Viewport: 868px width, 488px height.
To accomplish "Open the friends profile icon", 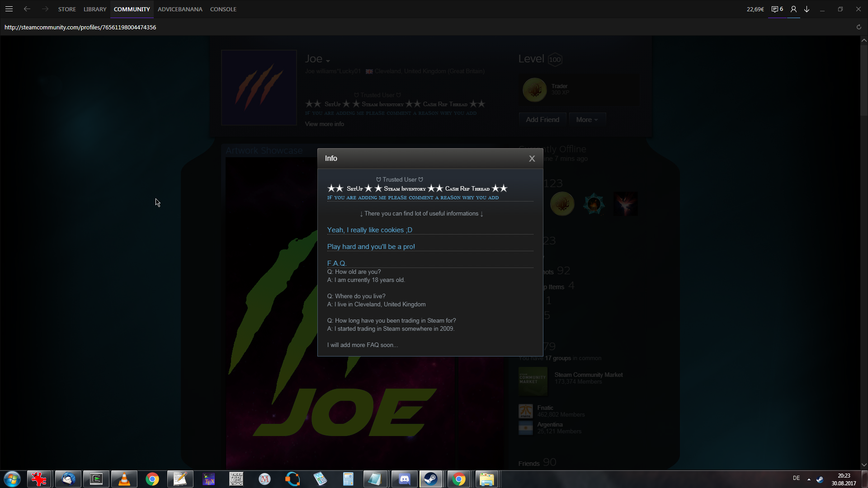I will tap(793, 9).
